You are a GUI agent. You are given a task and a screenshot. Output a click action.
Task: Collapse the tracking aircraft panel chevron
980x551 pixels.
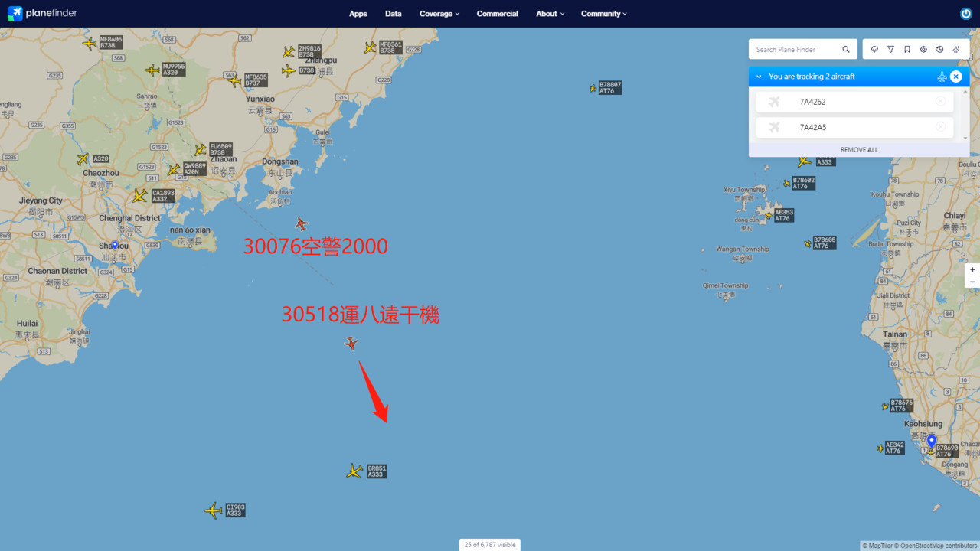[759, 77]
